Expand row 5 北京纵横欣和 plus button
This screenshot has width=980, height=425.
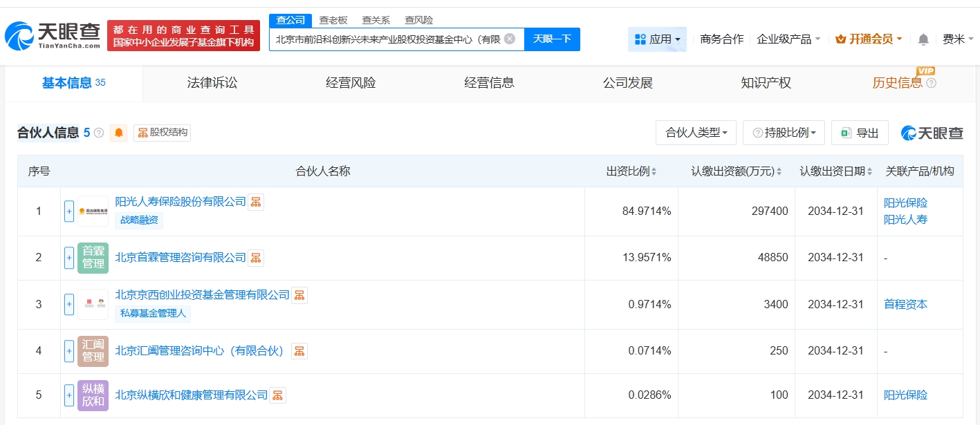[69, 395]
